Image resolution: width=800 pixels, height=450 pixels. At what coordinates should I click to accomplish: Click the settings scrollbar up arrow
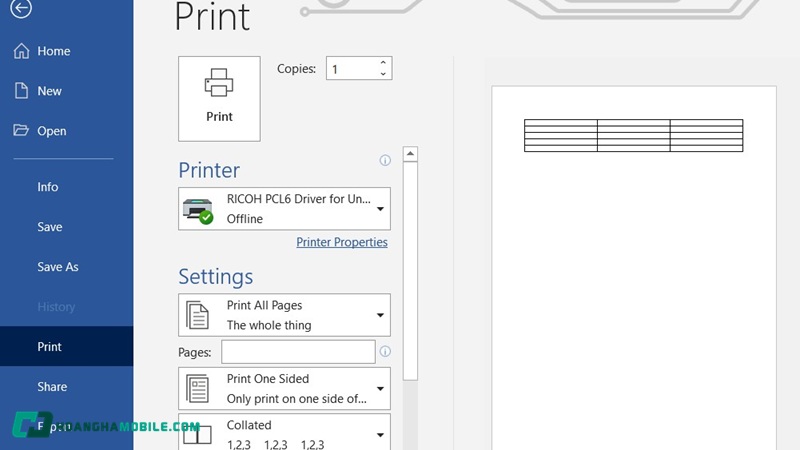pyautogui.click(x=410, y=155)
